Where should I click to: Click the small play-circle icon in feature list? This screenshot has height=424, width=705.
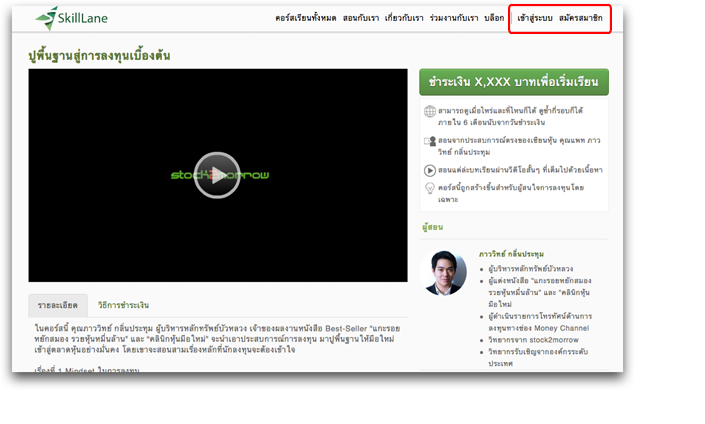pyautogui.click(x=430, y=170)
